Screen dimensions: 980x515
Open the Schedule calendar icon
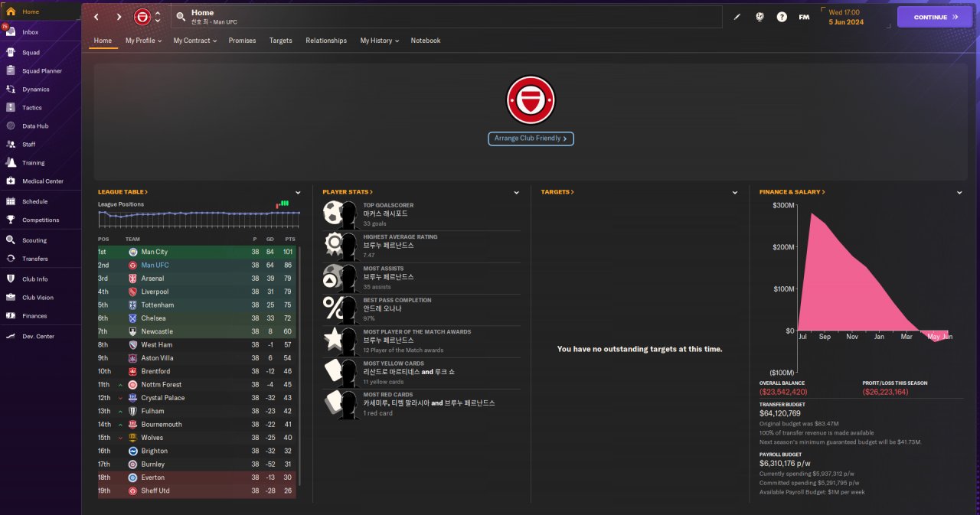pyautogui.click(x=11, y=202)
